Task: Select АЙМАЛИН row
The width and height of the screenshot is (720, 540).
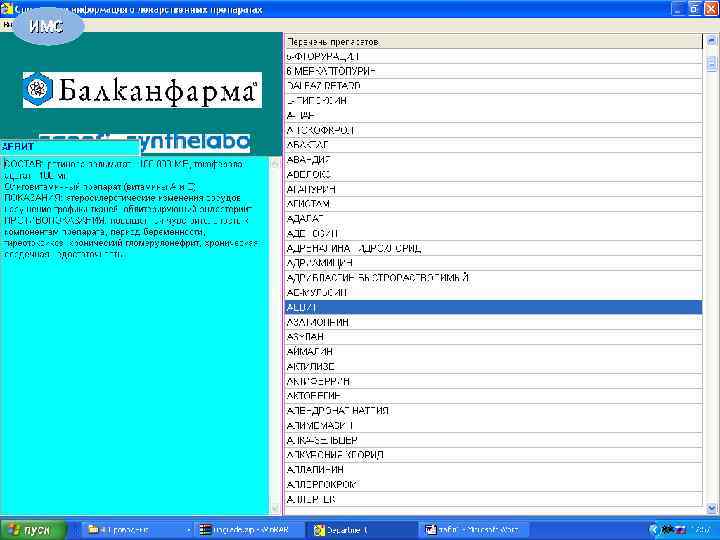Action: click(x=493, y=351)
